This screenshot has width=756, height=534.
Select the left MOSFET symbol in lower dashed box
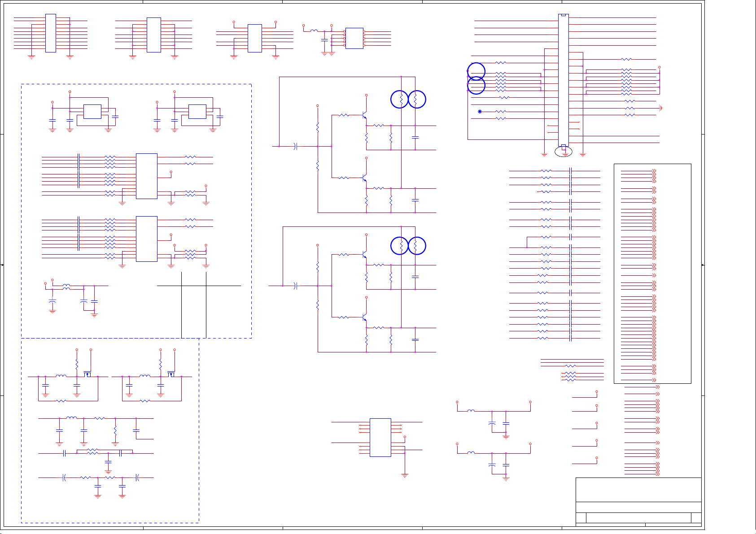[x=87, y=374]
